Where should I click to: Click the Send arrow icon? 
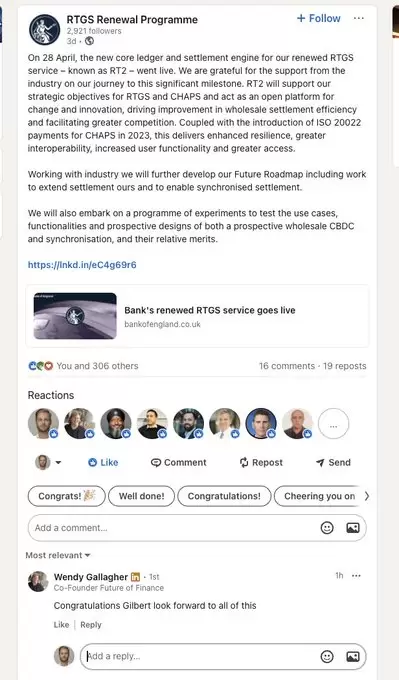pos(321,463)
